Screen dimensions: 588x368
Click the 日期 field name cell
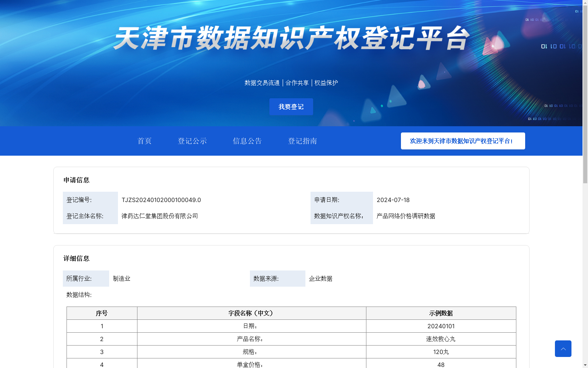point(252,326)
